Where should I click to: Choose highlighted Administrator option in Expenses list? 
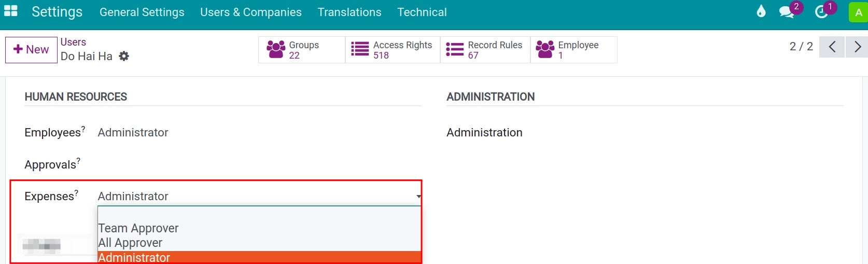click(259, 257)
